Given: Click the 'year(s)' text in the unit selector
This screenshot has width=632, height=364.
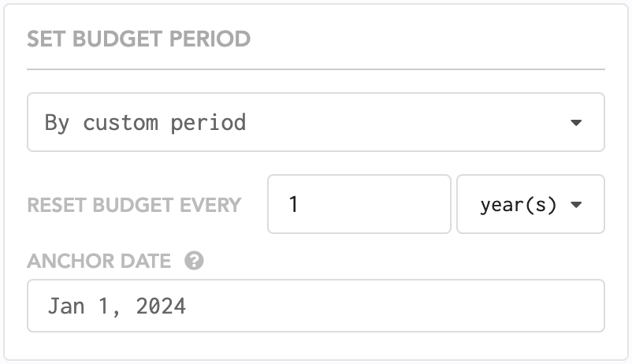Looking at the screenshot, I should tap(519, 205).
